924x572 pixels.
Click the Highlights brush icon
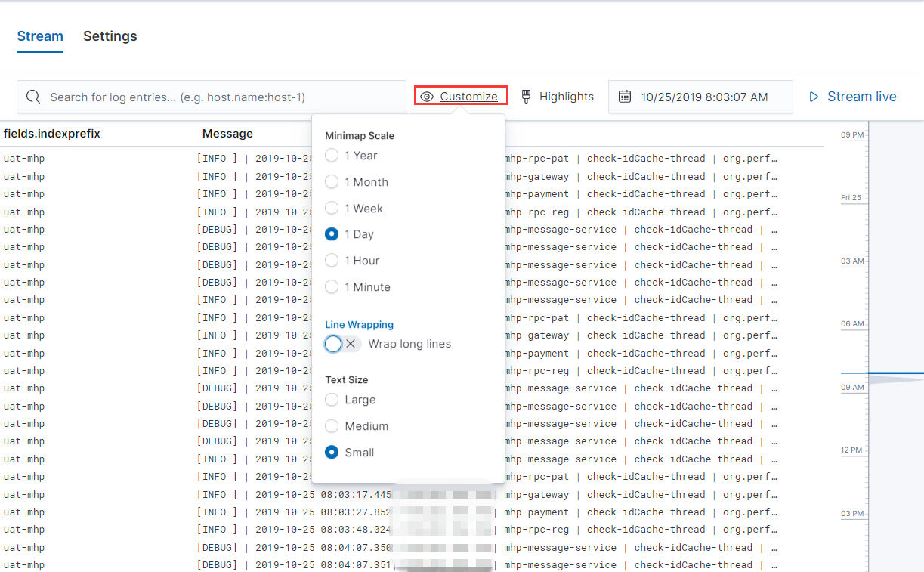click(527, 97)
